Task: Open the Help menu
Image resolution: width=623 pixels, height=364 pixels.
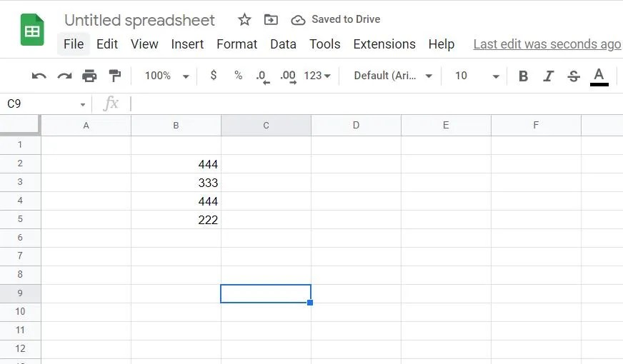Action: [x=442, y=44]
